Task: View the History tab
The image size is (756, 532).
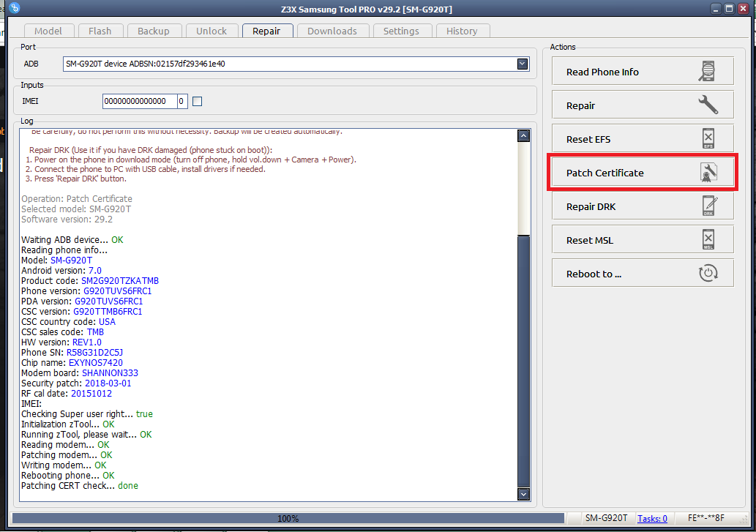Action: [x=461, y=31]
